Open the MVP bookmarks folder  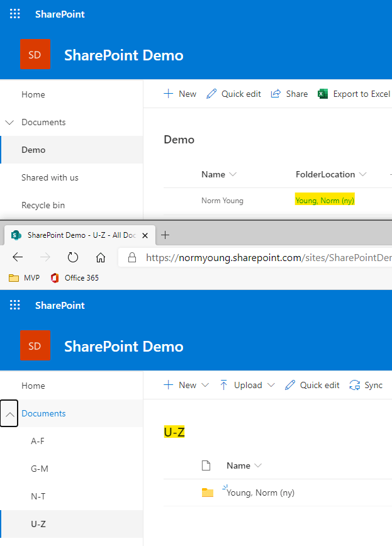point(24,277)
